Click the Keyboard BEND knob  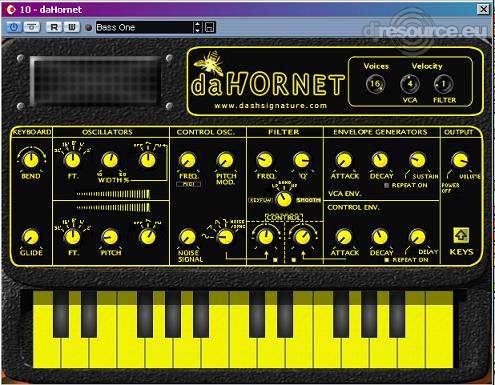coord(31,160)
